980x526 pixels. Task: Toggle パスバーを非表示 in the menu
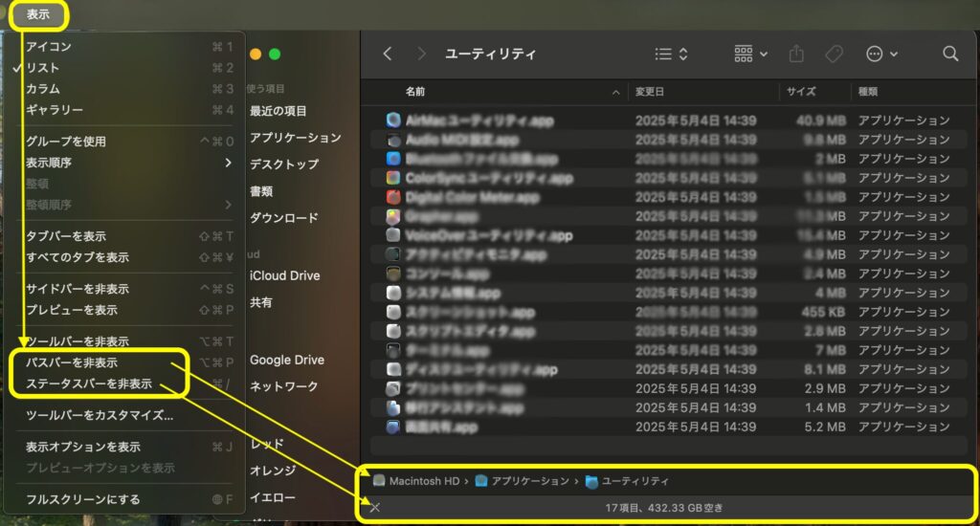[72, 363]
